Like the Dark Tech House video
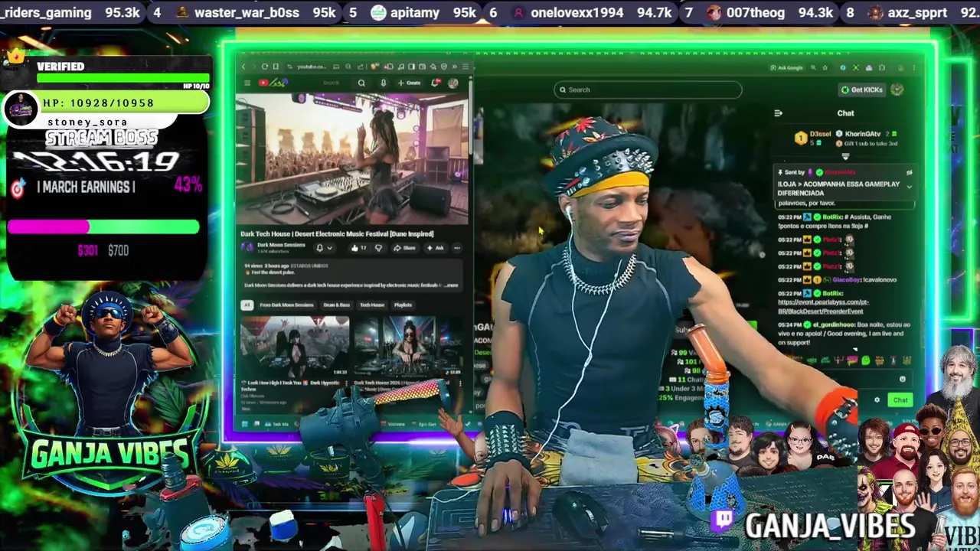This screenshot has height=551, width=980. [x=359, y=248]
